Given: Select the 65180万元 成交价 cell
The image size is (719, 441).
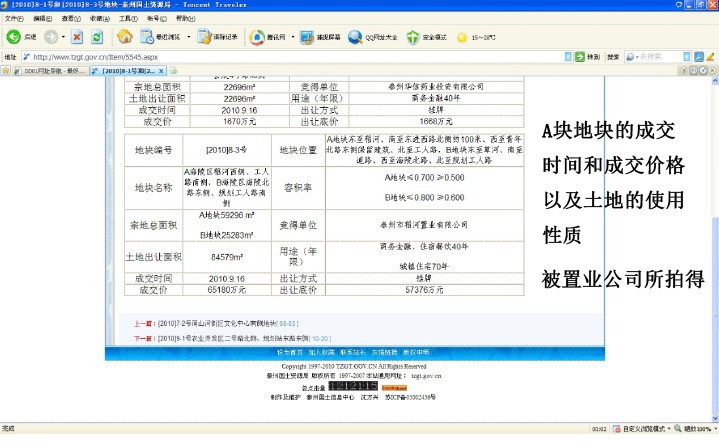Looking at the screenshot, I should (227, 290).
